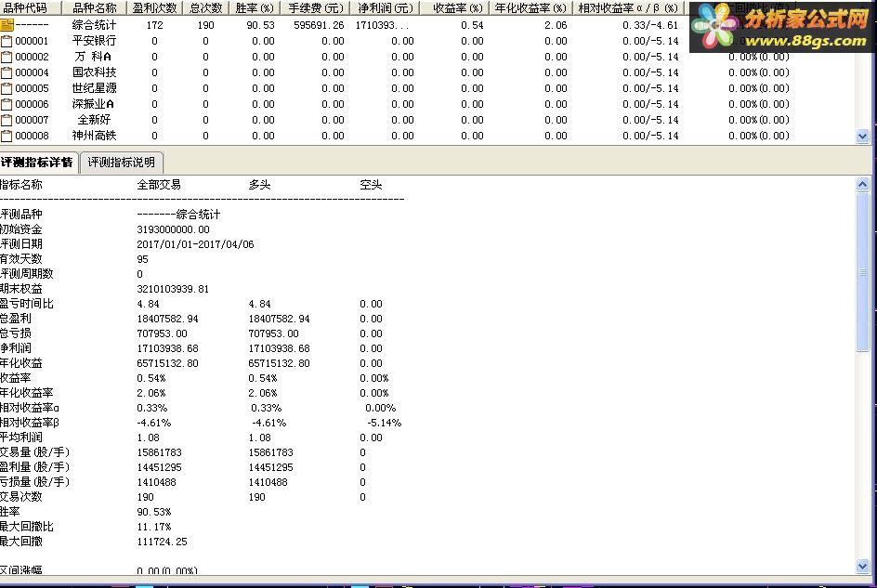Select the 综合统计 name cell
This screenshot has height=588, width=877.
coord(94,25)
